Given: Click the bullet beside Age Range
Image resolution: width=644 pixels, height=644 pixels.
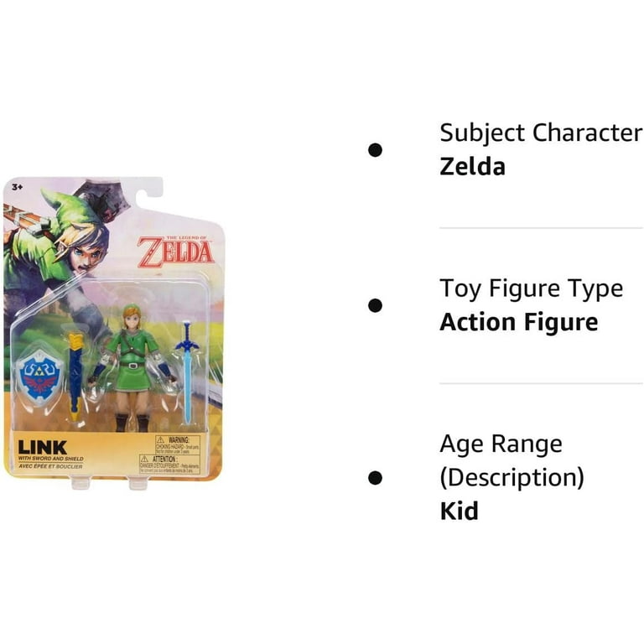Looking at the screenshot, I should [375, 478].
